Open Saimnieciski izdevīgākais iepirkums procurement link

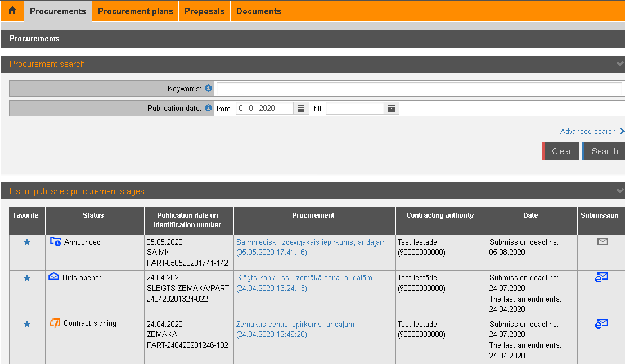point(311,242)
